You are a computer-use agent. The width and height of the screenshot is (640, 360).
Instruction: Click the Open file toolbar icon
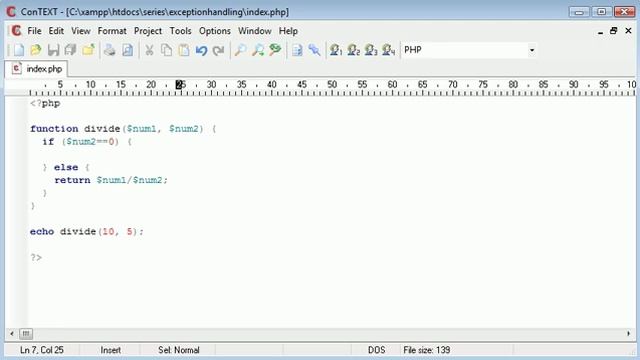click(x=36, y=50)
